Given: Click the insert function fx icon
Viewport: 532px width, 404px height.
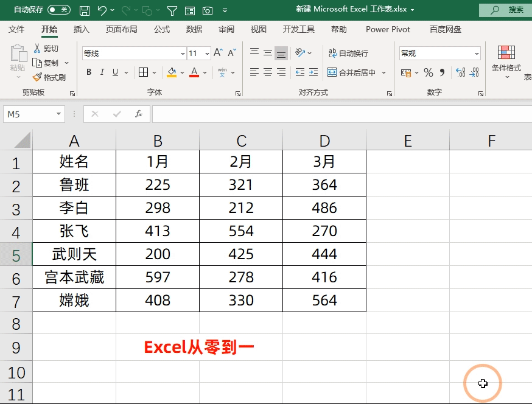Looking at the screenshot, I should [139, 114].
